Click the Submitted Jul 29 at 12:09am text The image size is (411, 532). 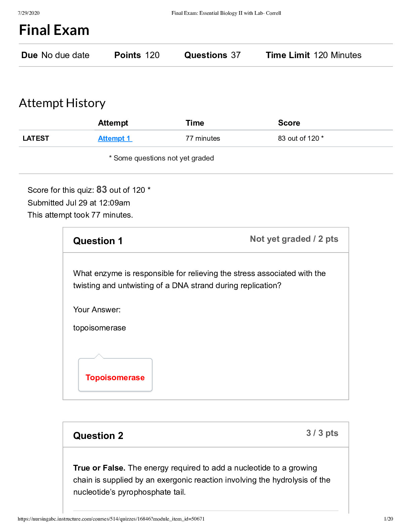pos(79,203)
